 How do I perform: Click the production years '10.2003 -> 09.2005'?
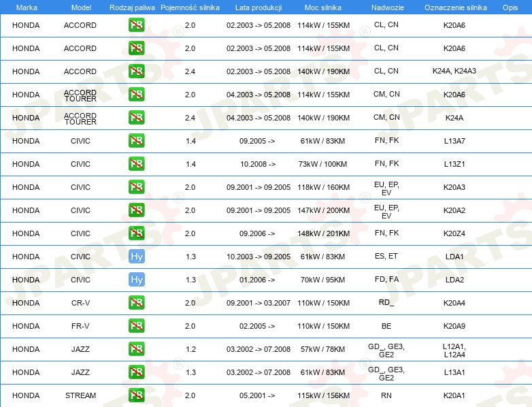pyautogui.click(x=259, y=257)
